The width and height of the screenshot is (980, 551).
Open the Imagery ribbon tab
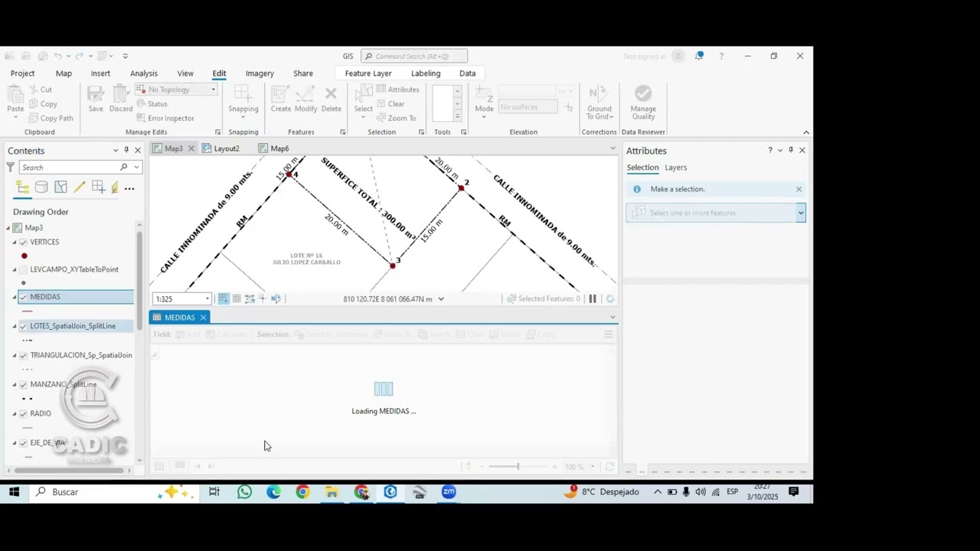click(x=260, y=73)
